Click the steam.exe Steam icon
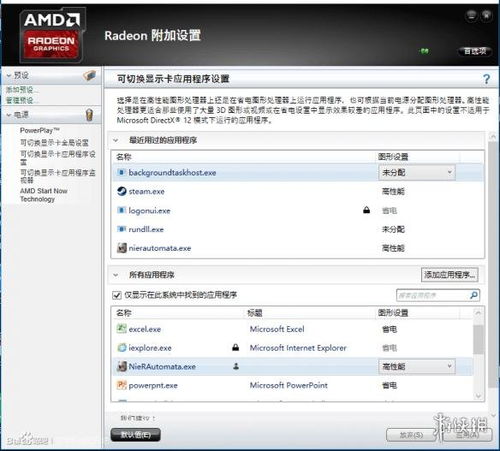 coord(122,191)
